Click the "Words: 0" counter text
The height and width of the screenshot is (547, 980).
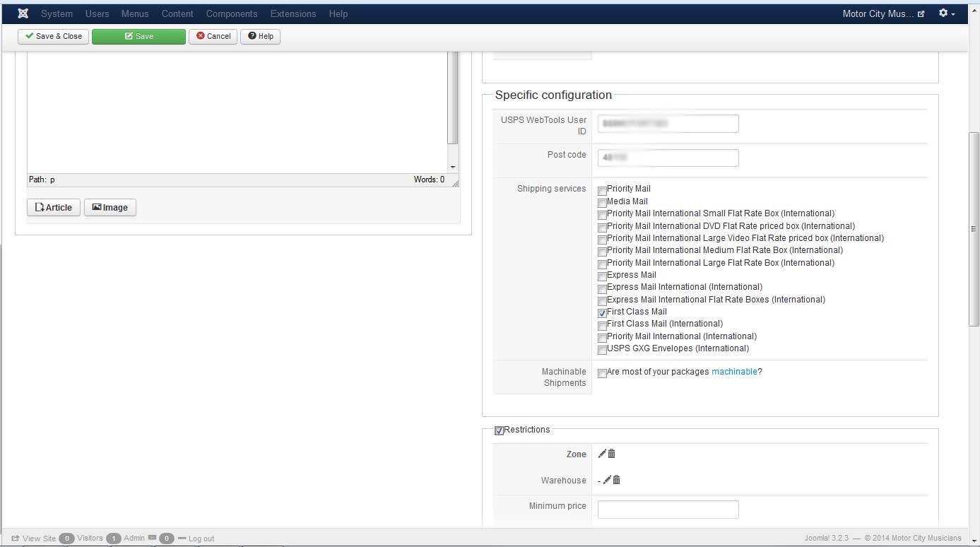tap(430, 180)
